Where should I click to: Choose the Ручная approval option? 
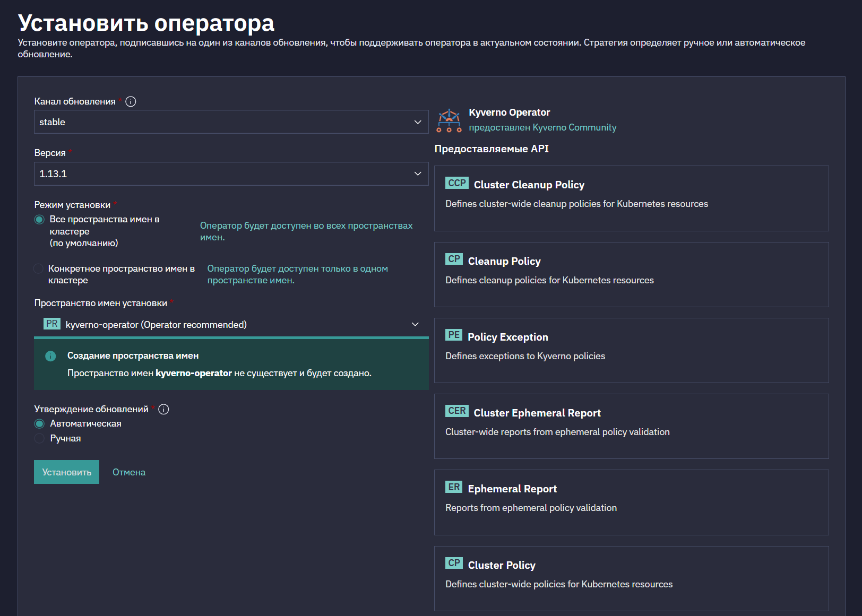click(39, 438)
